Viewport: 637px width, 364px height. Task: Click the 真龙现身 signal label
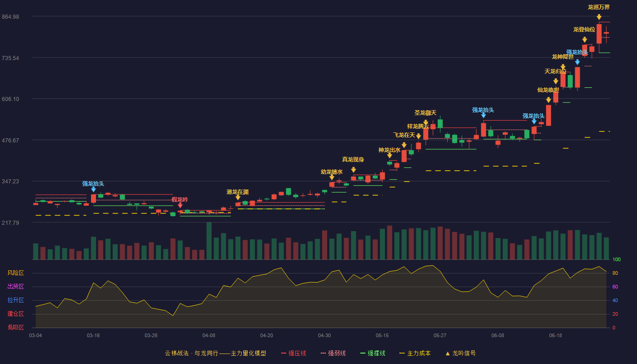coord(353,159)
